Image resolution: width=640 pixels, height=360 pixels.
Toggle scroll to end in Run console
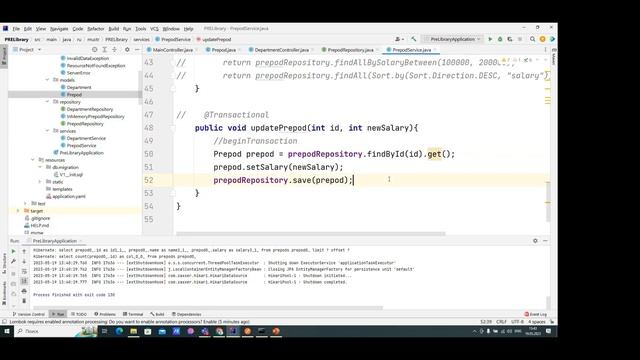[x=24, y=281]
